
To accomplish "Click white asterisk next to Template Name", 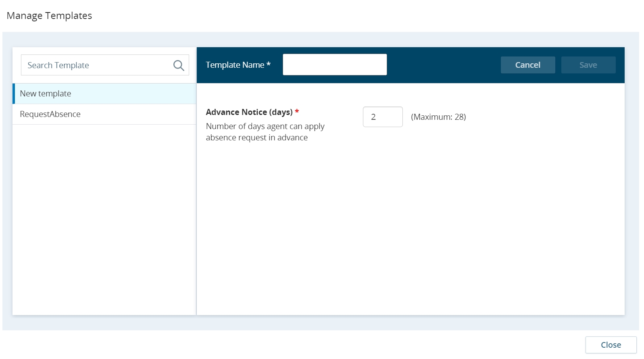I will [x=269, y=64].
